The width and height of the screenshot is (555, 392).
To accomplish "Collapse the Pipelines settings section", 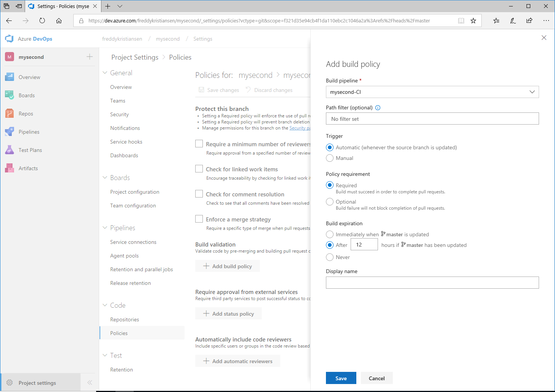I will 105,228.
